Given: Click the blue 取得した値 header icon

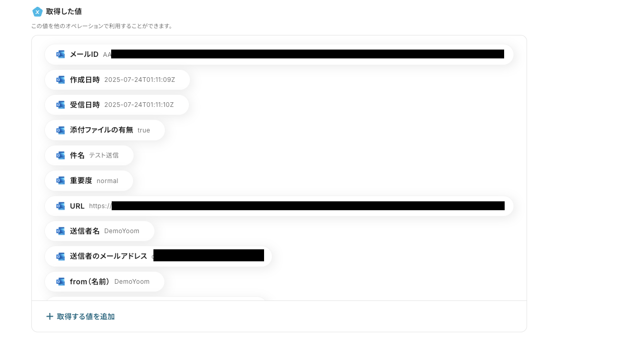Looking at the screenshot, I should (37, 11).
